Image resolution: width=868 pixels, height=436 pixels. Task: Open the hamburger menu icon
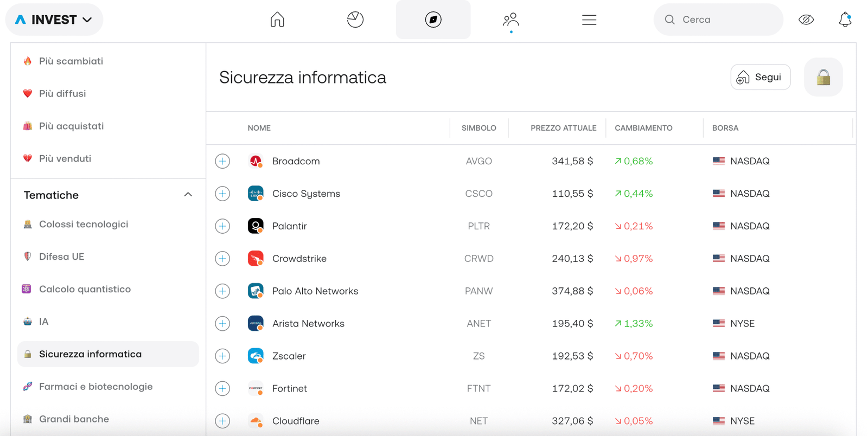click(x=589, y=20)
